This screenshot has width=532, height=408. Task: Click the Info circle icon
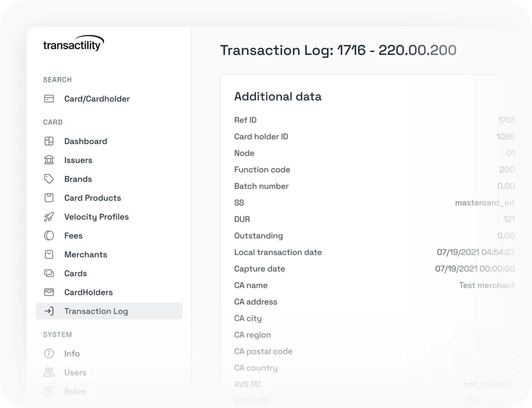[x=49, y=354]
